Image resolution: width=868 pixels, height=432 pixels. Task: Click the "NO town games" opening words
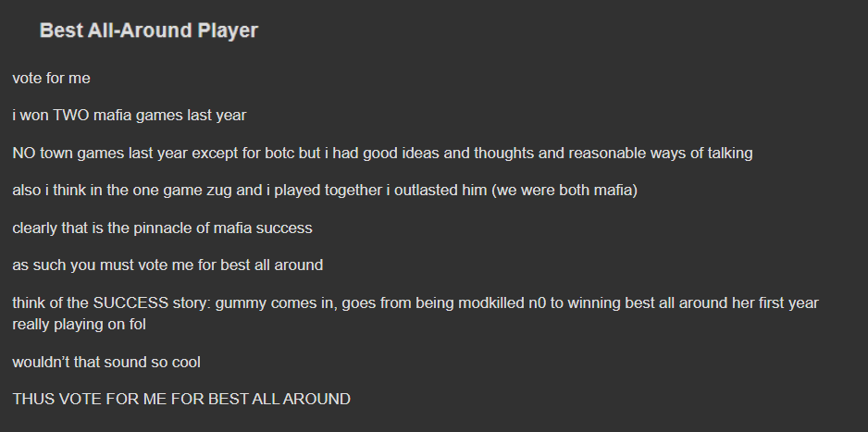tap(61, 153)
